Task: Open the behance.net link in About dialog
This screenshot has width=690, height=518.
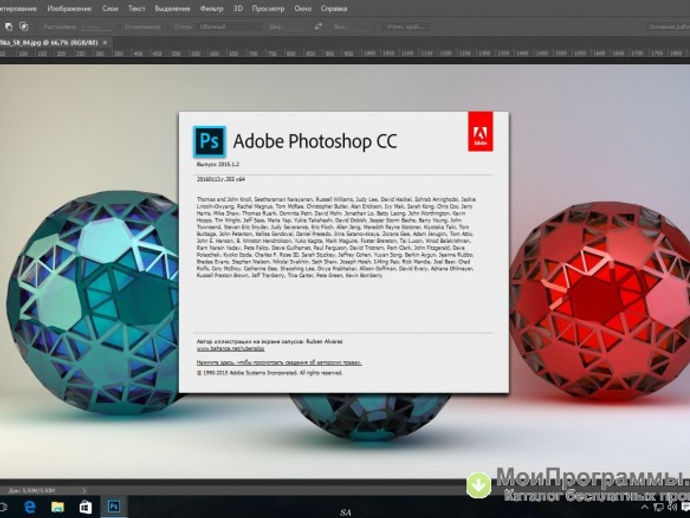Action: coord(231,349)
